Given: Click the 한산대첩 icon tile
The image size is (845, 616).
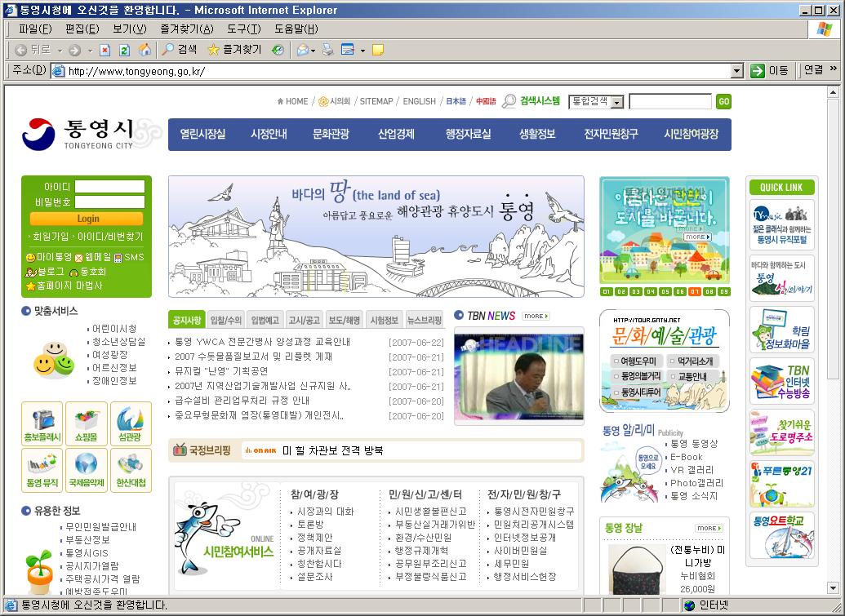Looking at the screenshot, I should [131, 470].
